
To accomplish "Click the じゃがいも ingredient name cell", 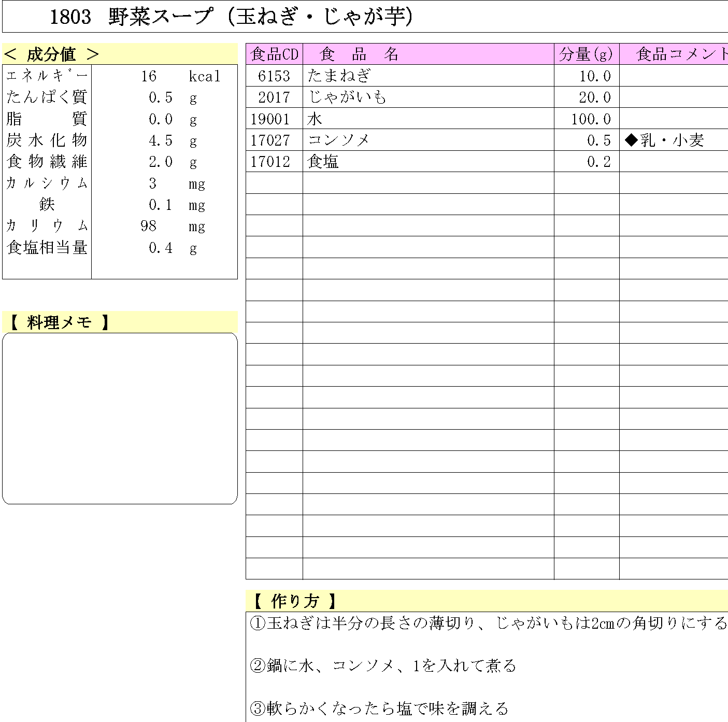I will (347, 97).
